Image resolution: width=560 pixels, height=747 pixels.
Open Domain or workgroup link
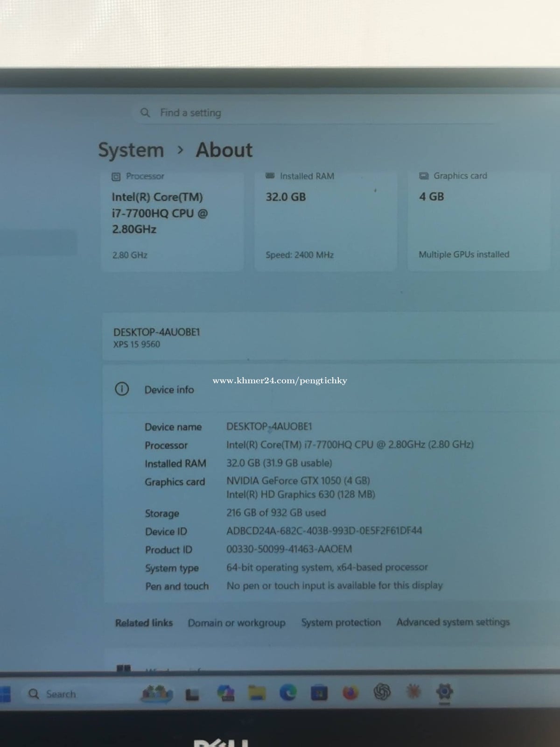(x=237, y=623)
